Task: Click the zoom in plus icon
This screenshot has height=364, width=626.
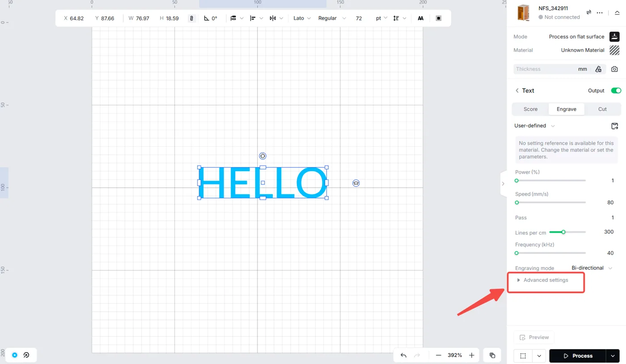Action: [472, 356]
